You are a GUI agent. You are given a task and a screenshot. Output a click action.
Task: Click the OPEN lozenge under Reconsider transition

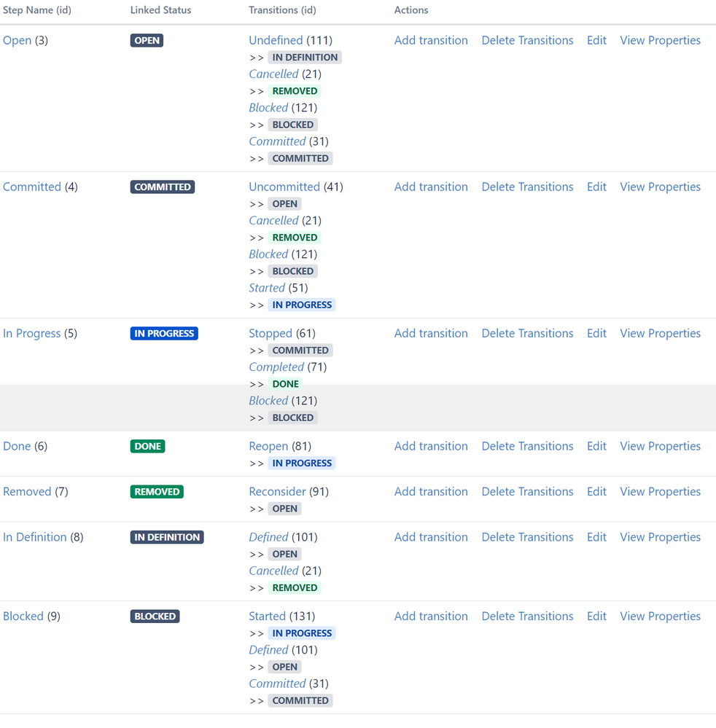(284, 508)
